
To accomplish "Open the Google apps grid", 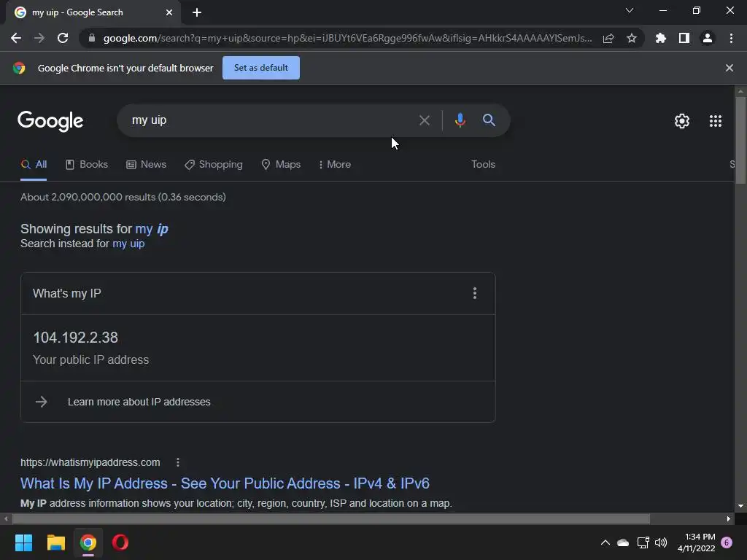I will point(716,121).
